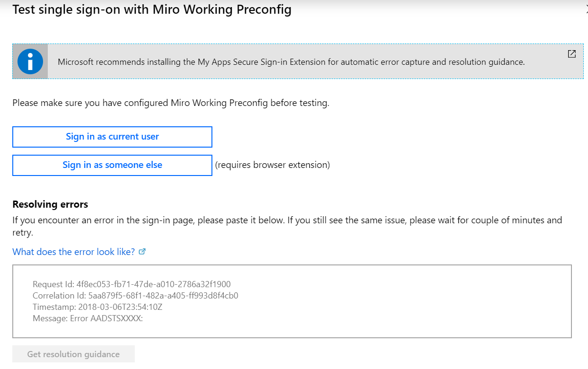This screenshot has width=588, height=369.
Task: Click the Test single sign-on panel title
Action: click(x=151, y=10)
